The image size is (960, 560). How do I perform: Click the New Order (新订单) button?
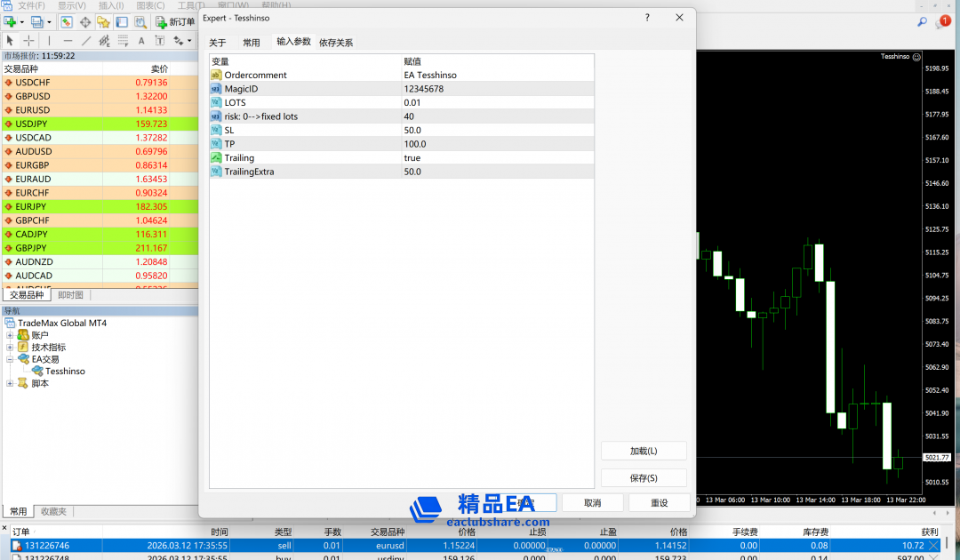[x=175, y=21]
